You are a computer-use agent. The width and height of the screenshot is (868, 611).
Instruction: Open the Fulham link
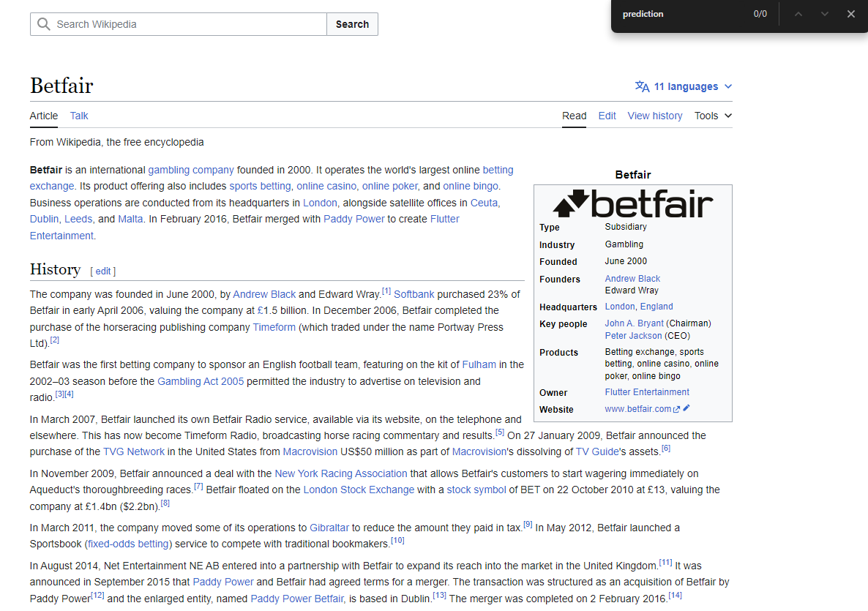[479, 364]
